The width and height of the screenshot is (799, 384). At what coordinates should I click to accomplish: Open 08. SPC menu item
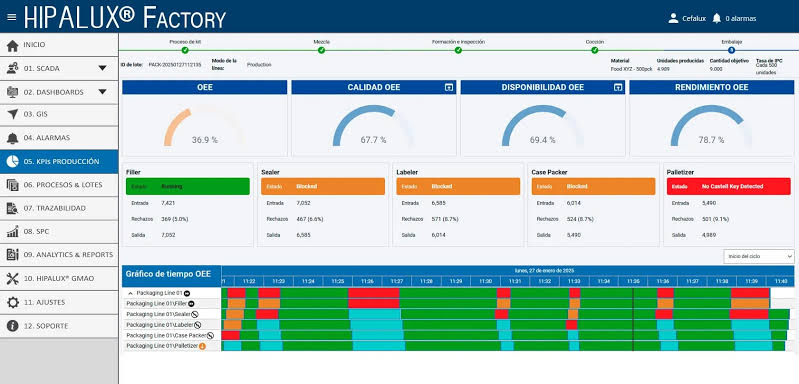coord(59,232)
